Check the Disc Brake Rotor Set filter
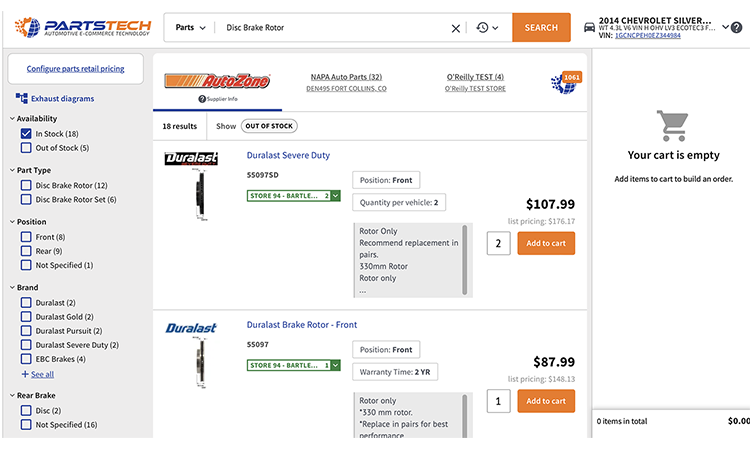Viewport: 750px width, 450px height. (x=26, y=199)
